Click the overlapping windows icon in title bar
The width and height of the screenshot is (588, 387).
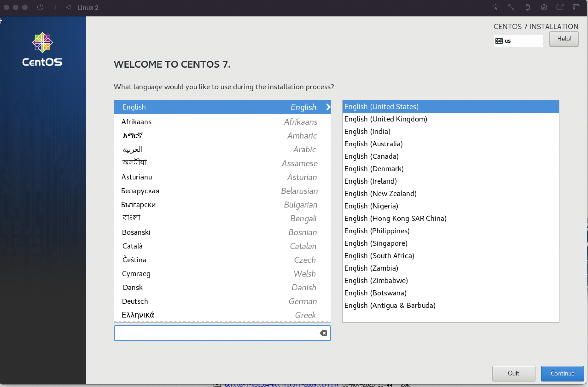click(577, 7)
